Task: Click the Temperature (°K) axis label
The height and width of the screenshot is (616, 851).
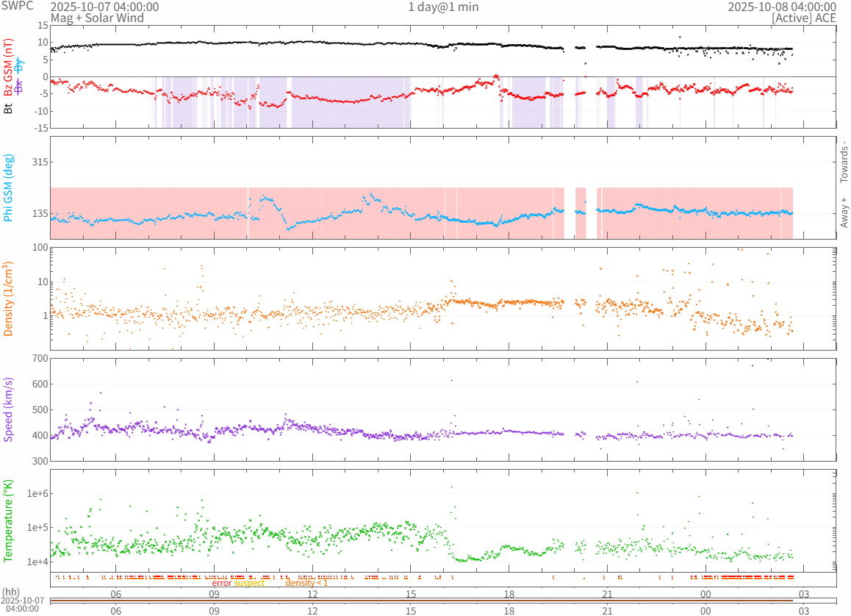Action: pos(9,520)
